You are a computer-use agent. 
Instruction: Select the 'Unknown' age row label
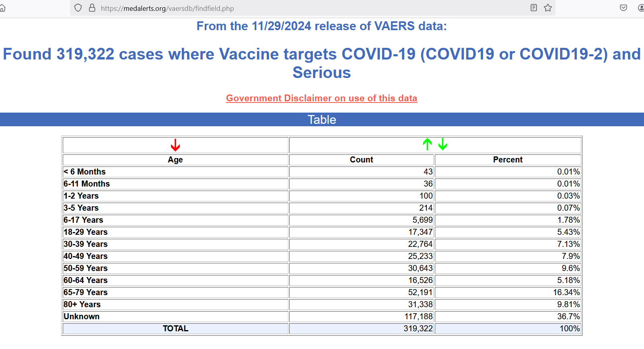81,316
